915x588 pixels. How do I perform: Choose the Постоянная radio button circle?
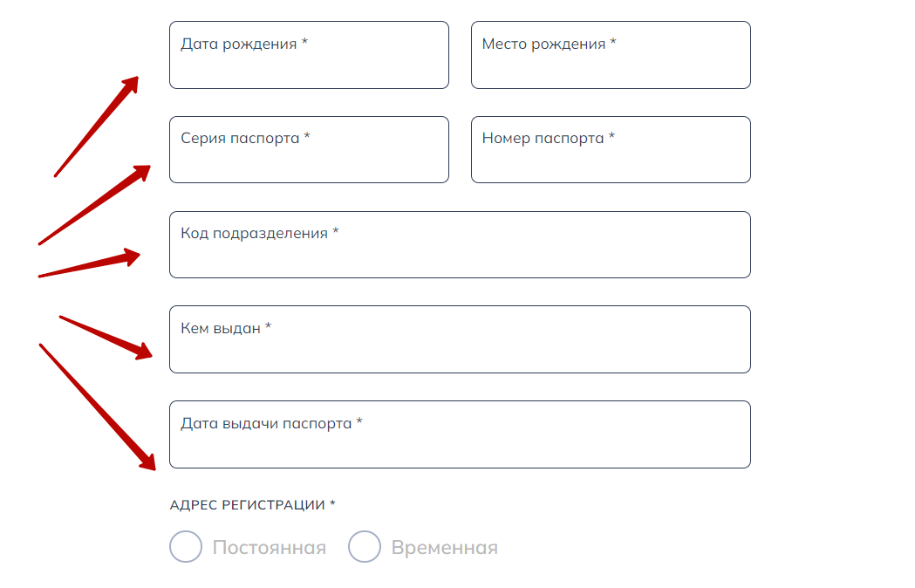point(186,547)
